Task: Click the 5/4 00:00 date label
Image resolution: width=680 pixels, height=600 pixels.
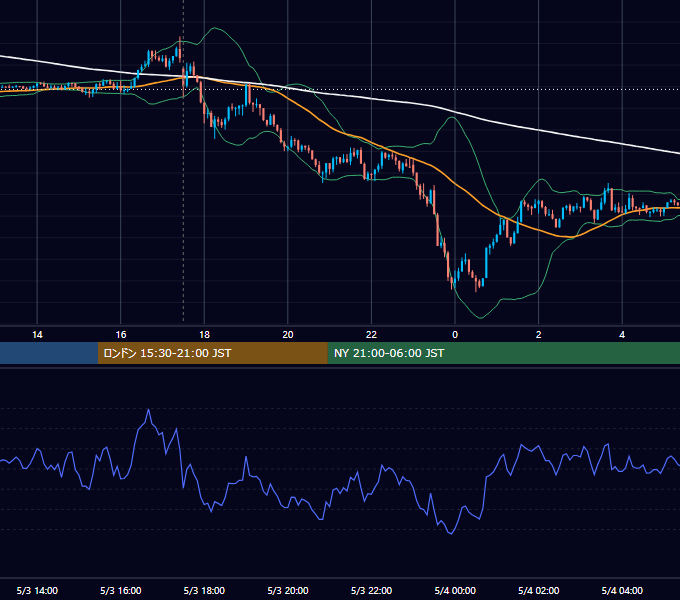Action: (455, 590)
